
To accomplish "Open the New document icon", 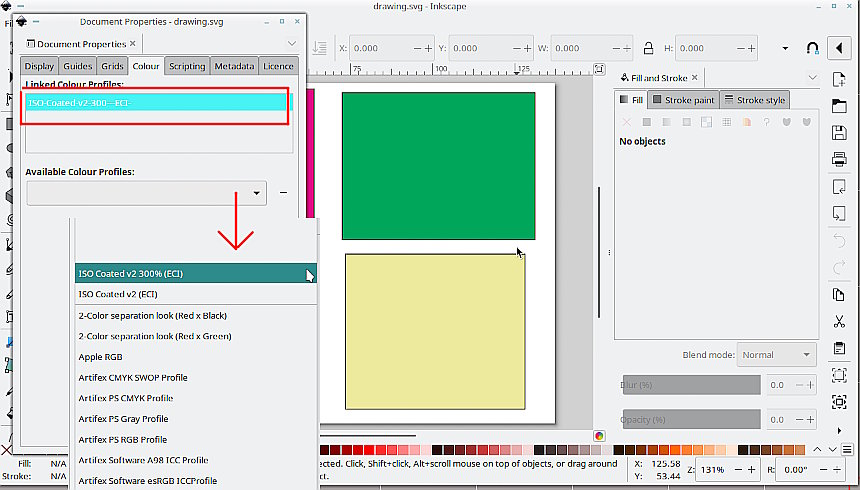I will [839, 80].
